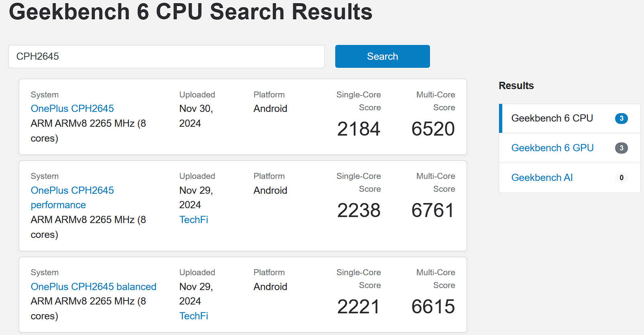This screenshot has height=335, width=644.
Task: Click the gray count badge beside Geekbench 6 GPU
Action: pyautogui.click(x=622, y=148)
